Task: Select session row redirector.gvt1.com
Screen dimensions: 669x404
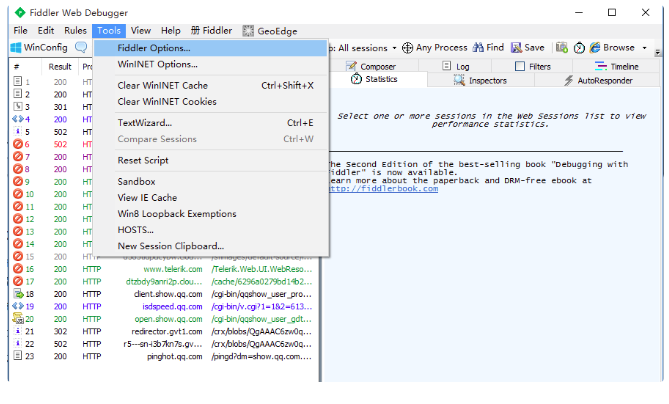Action: [163, 331]
